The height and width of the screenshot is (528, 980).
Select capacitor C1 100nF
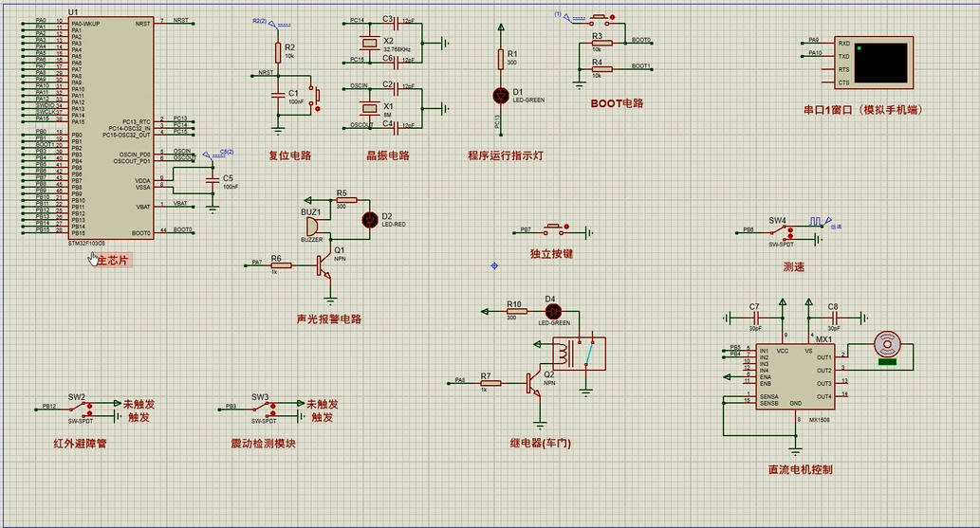click(278, 95)
